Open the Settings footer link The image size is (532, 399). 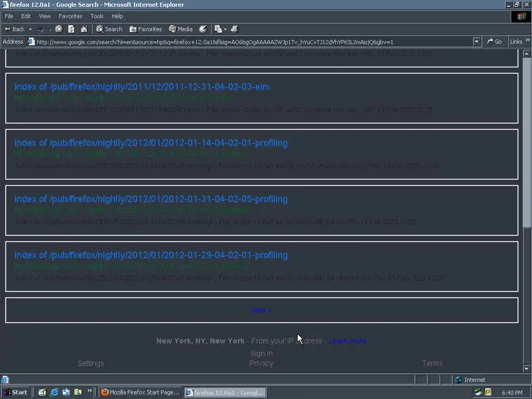coord(90,363)
